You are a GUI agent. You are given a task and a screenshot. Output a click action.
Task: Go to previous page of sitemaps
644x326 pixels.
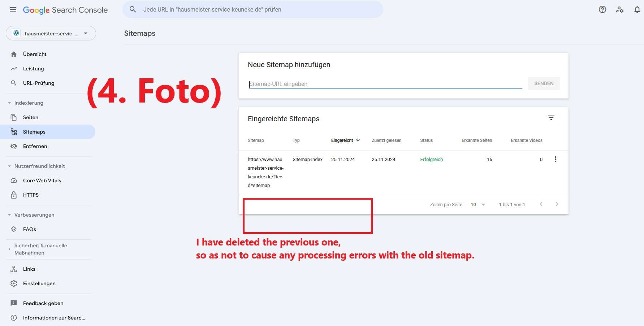[541, 204]
